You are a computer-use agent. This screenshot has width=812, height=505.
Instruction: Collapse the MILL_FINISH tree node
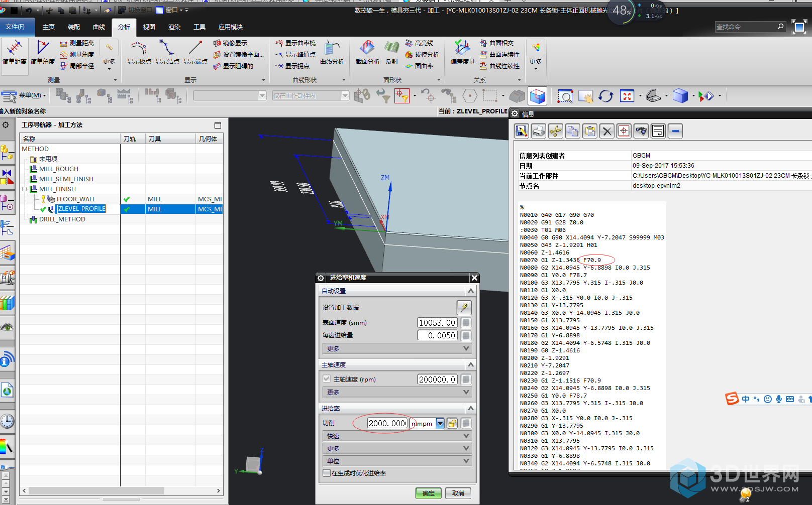point(24,189)
